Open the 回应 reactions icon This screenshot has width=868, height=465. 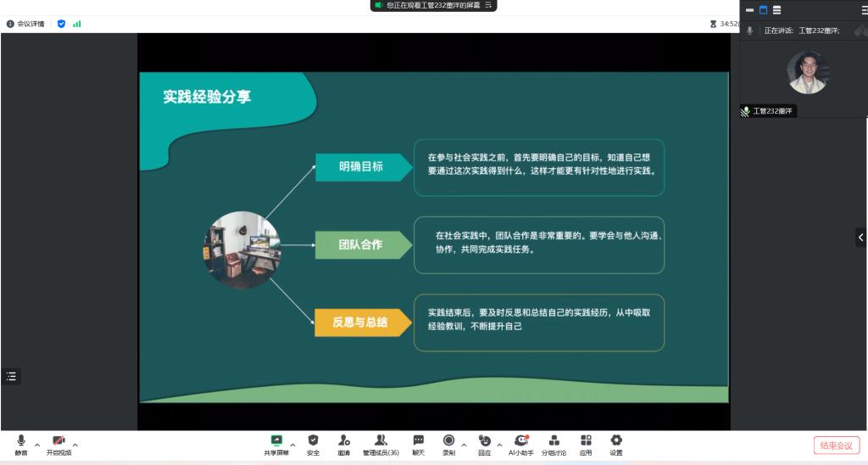click(x=484, y=444)
